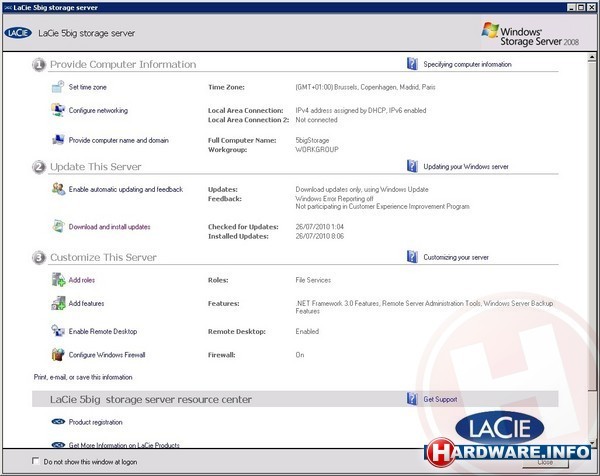Click the computer name and domain icon
600x476 pixels.
click(x=58, y=140)
